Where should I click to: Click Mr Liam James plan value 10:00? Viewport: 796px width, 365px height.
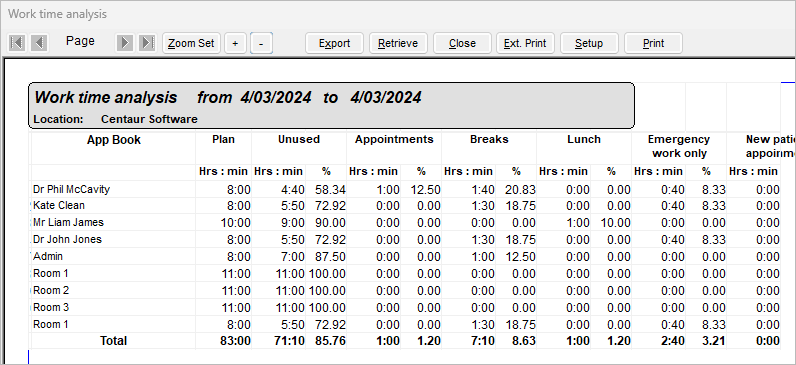(x=236, y=223)
